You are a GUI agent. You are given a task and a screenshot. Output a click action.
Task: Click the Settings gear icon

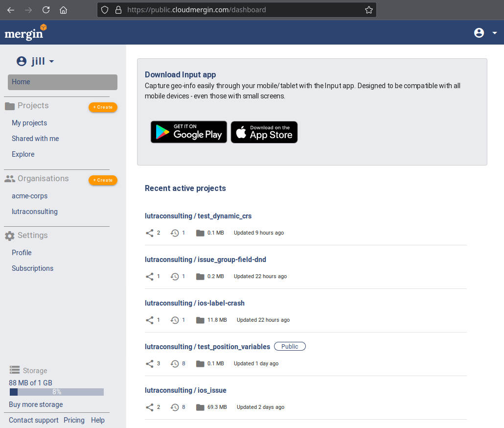click(10, 236)
